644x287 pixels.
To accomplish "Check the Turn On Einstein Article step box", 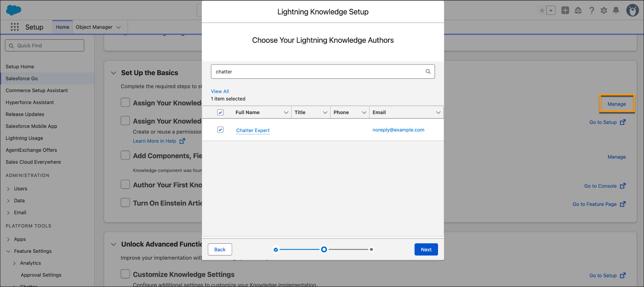I will [x=125, y=202].
